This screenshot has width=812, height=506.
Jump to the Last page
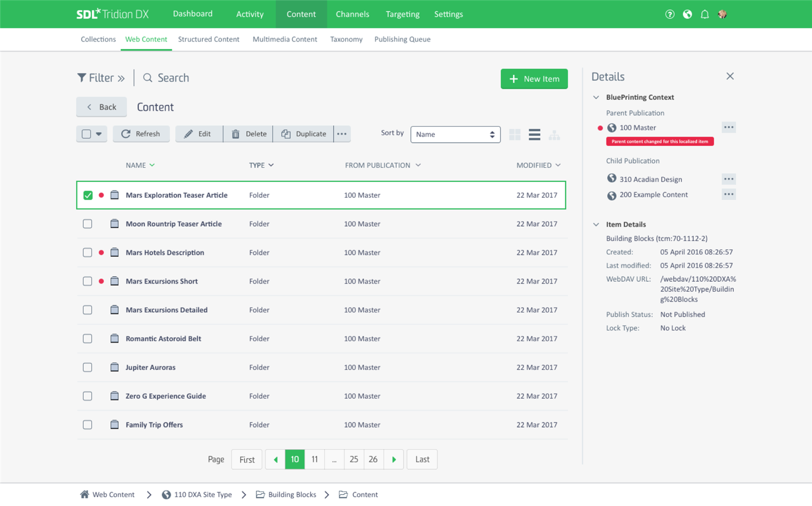tap(422, 459)
